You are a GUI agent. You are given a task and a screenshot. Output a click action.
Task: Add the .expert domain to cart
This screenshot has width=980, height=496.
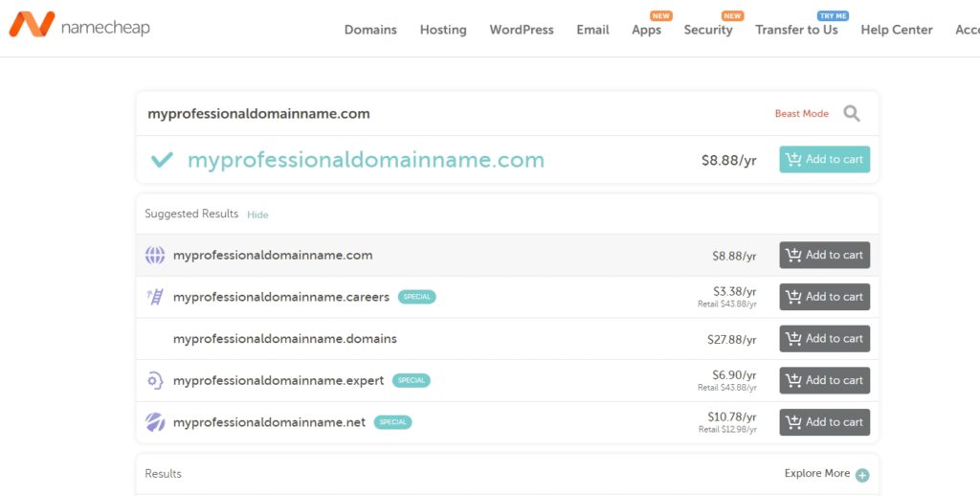click(824, 380)
